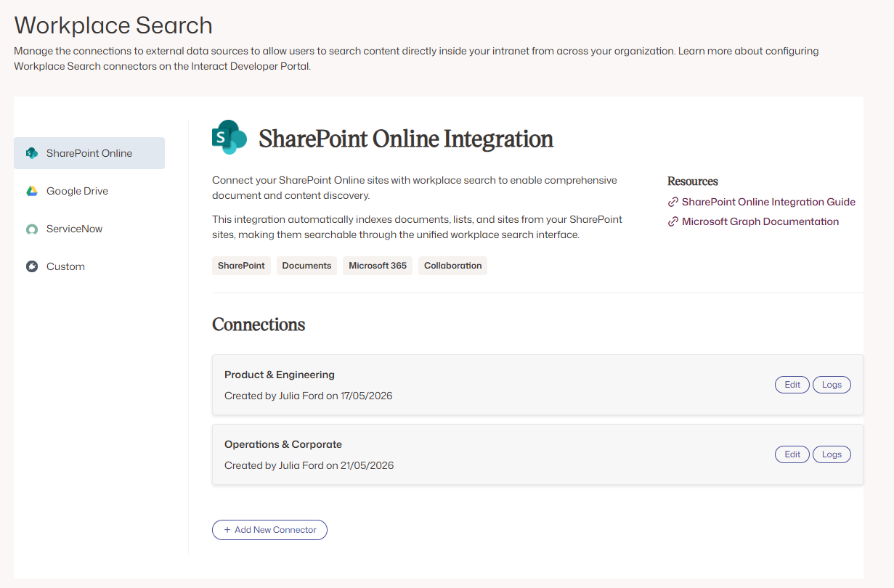Go to the Custom connector tab
This screenshot has width=894, height=588.
click(x=89, y=266)
